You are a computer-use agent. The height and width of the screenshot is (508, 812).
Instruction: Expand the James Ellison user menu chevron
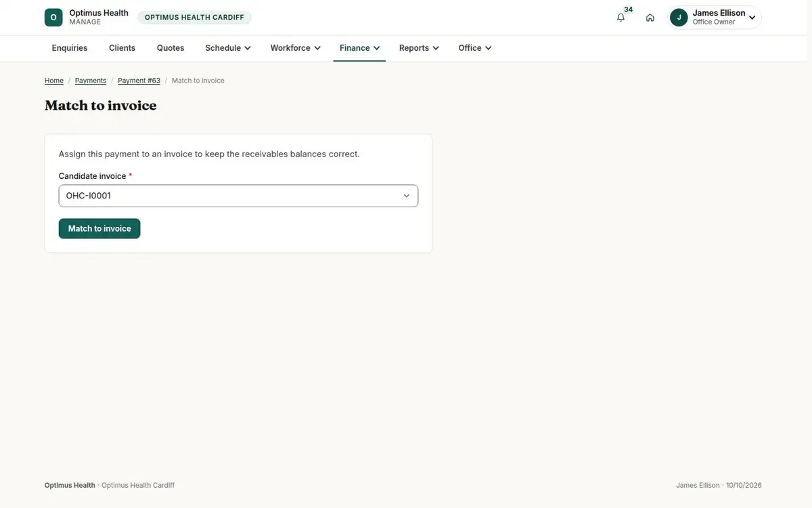[x=752, y=18]
